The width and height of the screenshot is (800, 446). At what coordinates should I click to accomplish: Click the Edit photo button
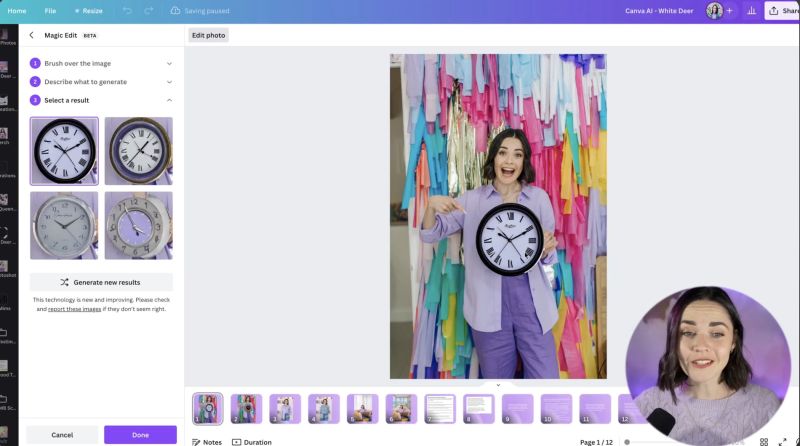tap(208, 35)
